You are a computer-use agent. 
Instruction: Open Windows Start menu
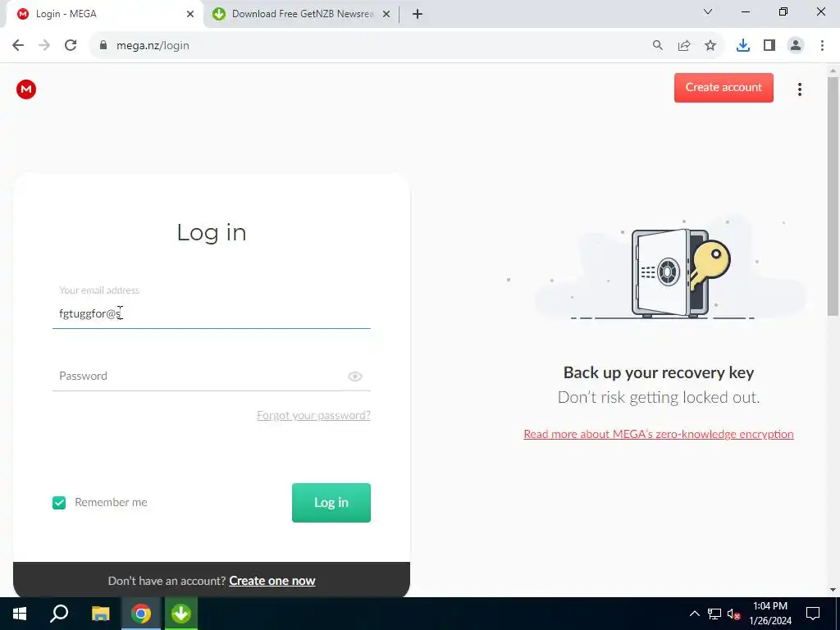[x=20, y=614]
